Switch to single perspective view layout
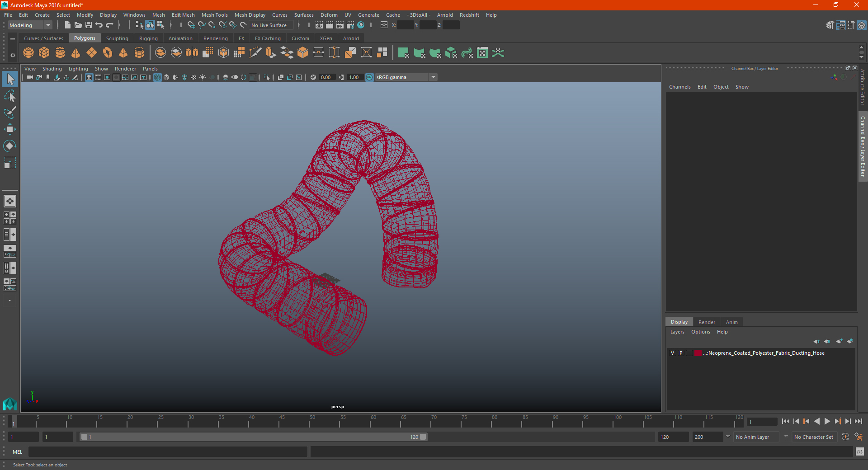868x470 pixels. coord(10,201)
